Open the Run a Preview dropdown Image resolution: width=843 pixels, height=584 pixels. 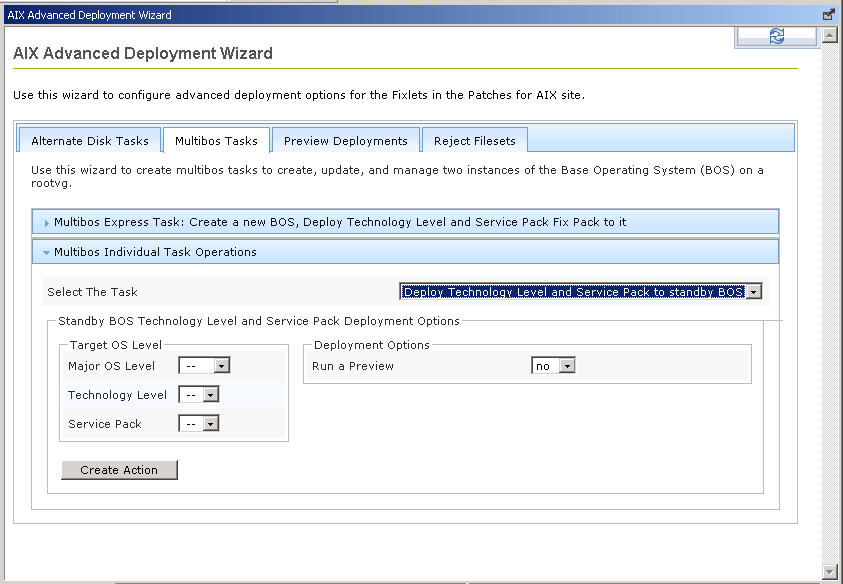click(x=553, y=366)
